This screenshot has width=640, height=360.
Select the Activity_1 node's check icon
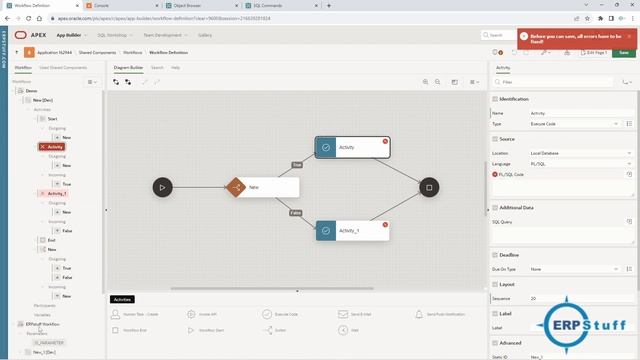(326, 231)
